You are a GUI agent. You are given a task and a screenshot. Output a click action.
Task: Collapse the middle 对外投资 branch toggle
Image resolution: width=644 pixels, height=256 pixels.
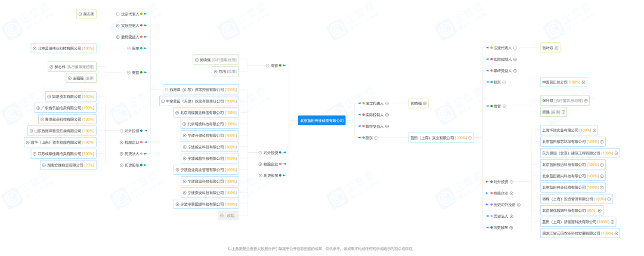pos(260,152)
